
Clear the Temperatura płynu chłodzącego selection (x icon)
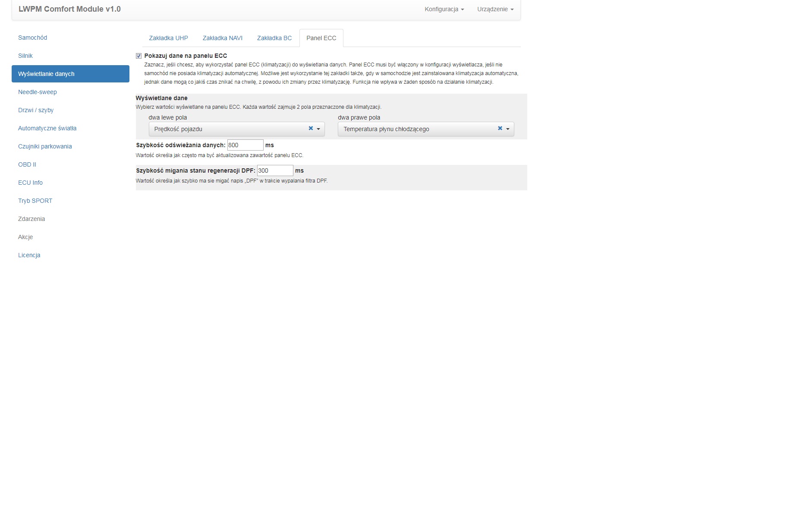(500, 129)
